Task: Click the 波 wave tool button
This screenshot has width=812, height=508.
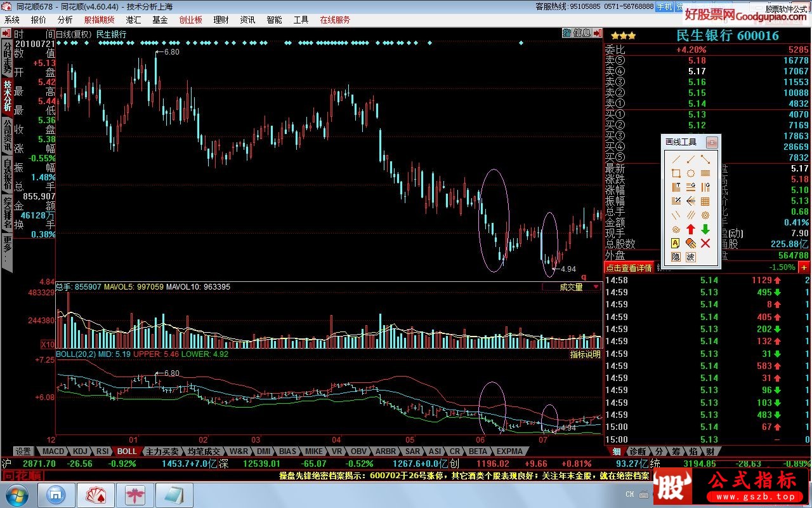Action: click(x=691, y=257)
